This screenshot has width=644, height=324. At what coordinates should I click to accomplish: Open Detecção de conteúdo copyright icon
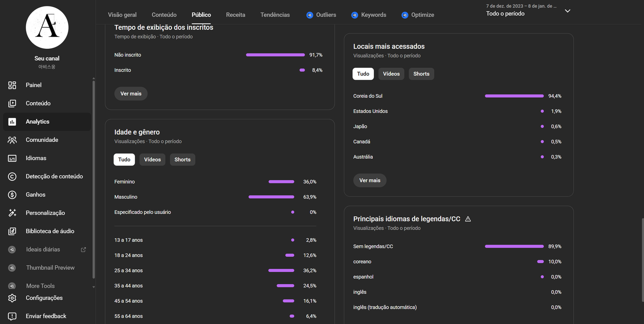12,177
